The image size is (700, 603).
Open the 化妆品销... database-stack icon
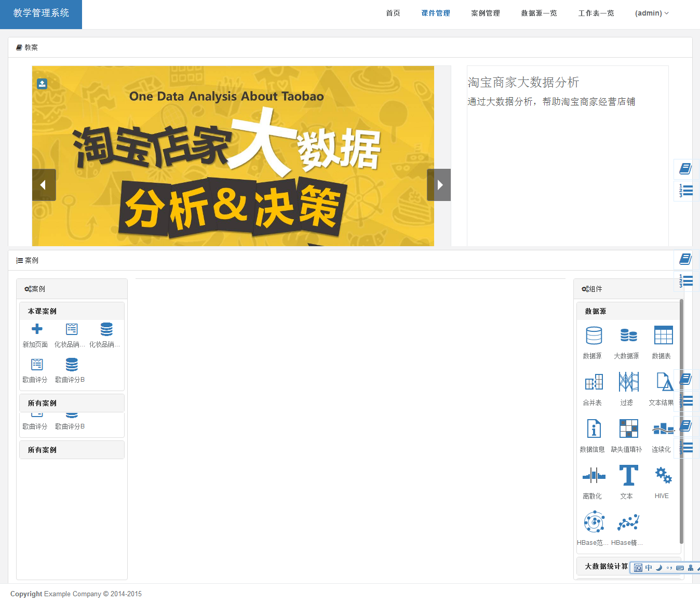coord(106,329)
